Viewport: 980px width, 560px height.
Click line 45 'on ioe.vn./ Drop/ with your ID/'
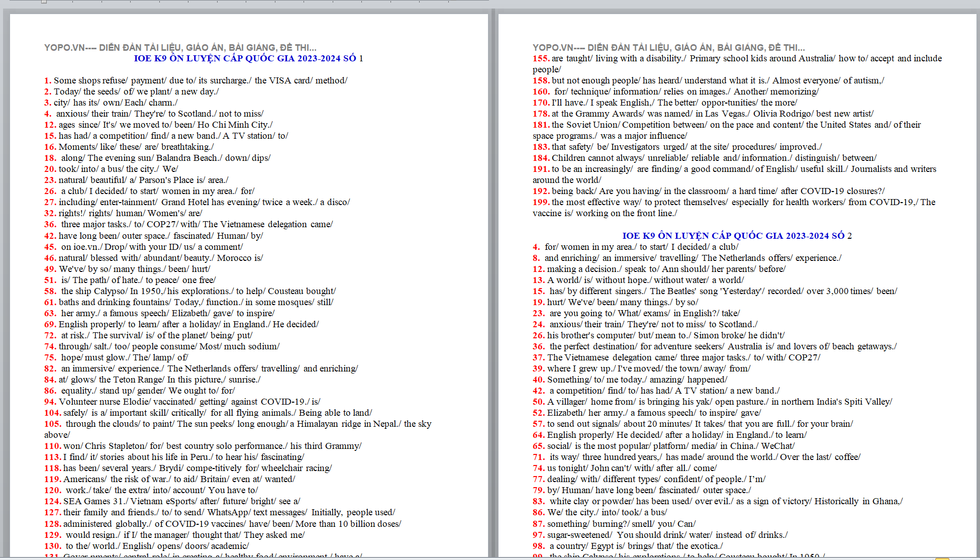click(144, 247)
